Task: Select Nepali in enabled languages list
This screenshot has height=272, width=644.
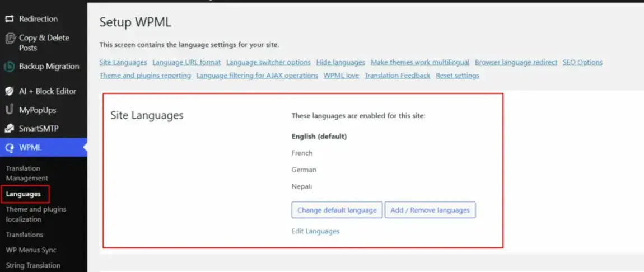Action: tap(302, 186)
